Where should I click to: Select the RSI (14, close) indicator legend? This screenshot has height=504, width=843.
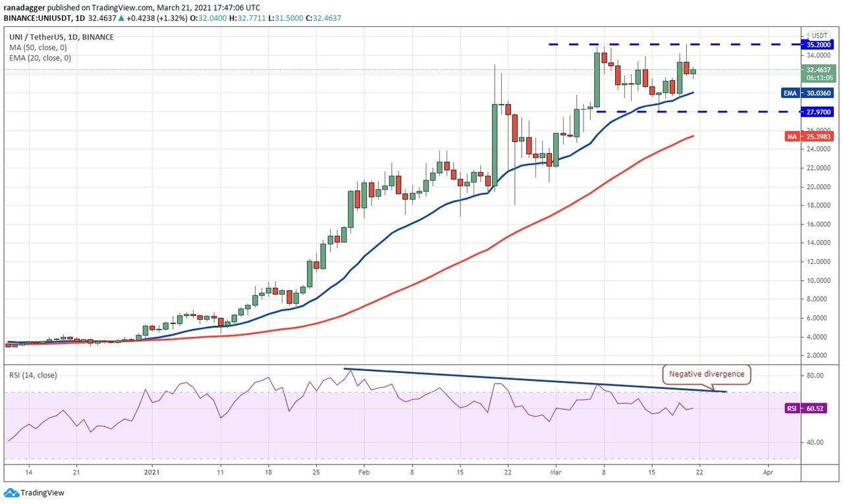pyautogui.click(x=32, y=375)
